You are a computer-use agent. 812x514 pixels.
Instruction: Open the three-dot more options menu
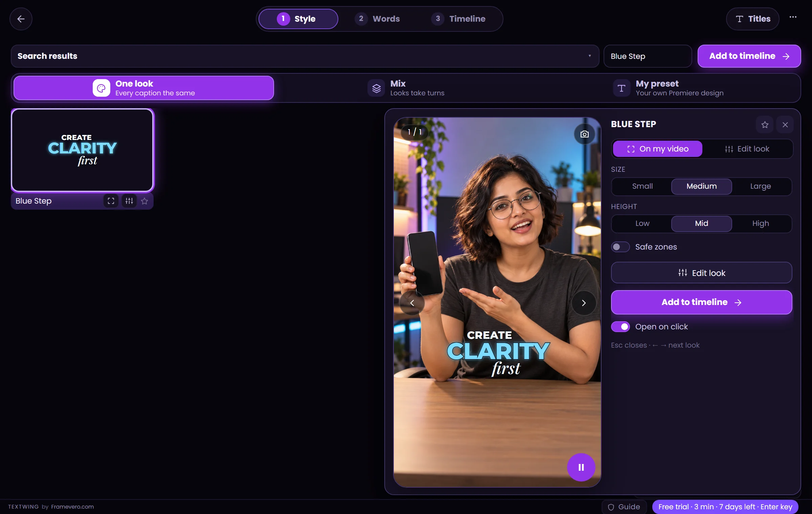(793, 17)
